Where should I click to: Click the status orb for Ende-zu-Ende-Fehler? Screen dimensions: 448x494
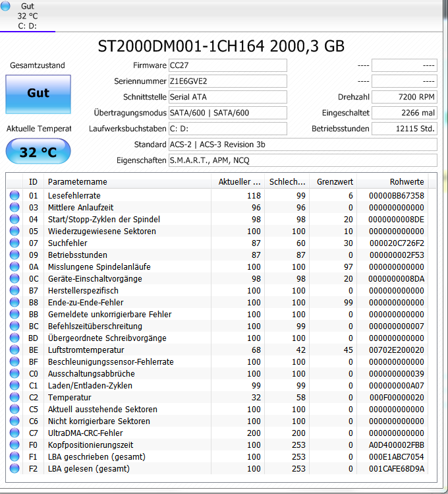coord(14,302)
